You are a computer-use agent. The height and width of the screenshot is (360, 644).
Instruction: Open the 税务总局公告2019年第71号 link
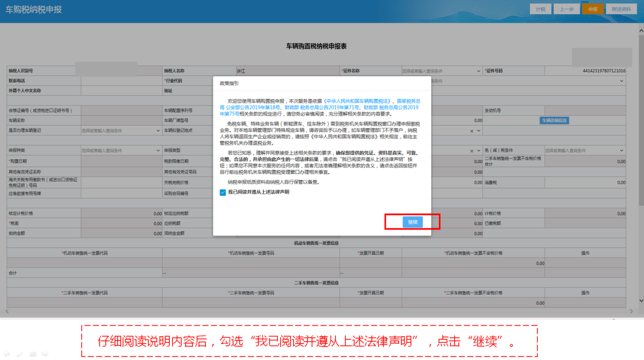pyautogui.click(x=329, y=107)
